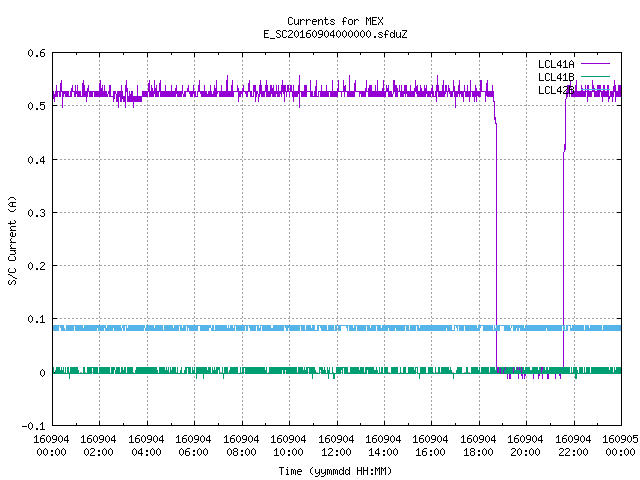This screenshot has width=640, height=480.
Task: Click the LCL41B legend label
Action: [556, 77]
